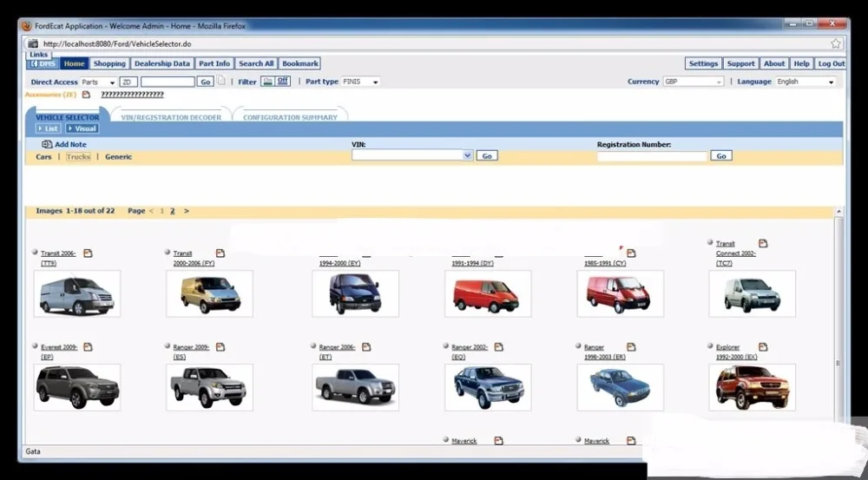Open note icon for Everest 2009- (EP)
868x480 pixels.
(x=88, y=346)
